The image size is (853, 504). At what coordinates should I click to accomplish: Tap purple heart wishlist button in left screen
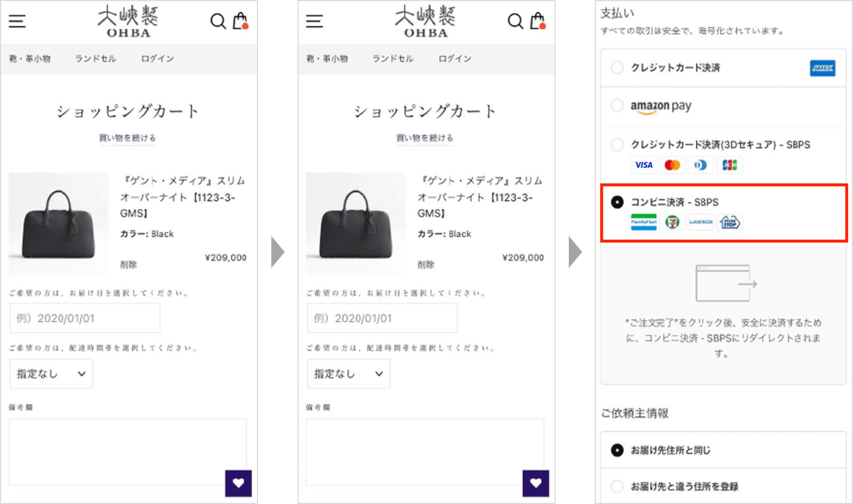pos(238,483)
